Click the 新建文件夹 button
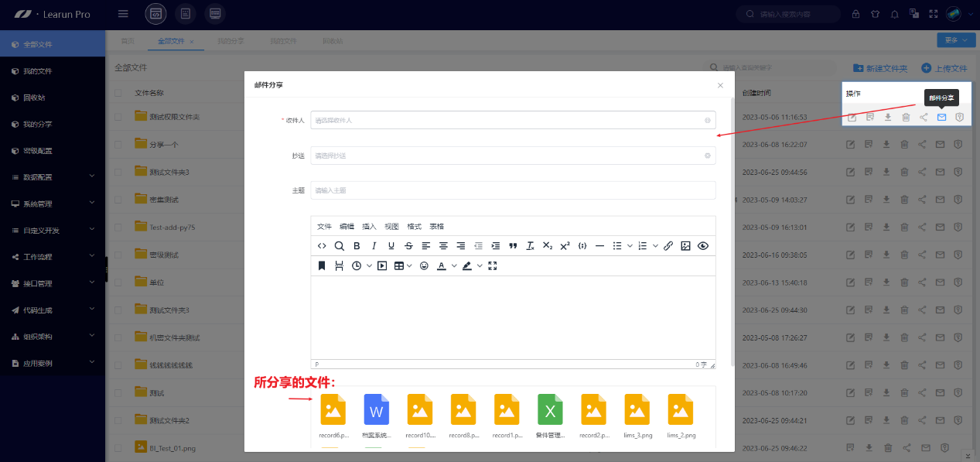 (x=880, y=68)
